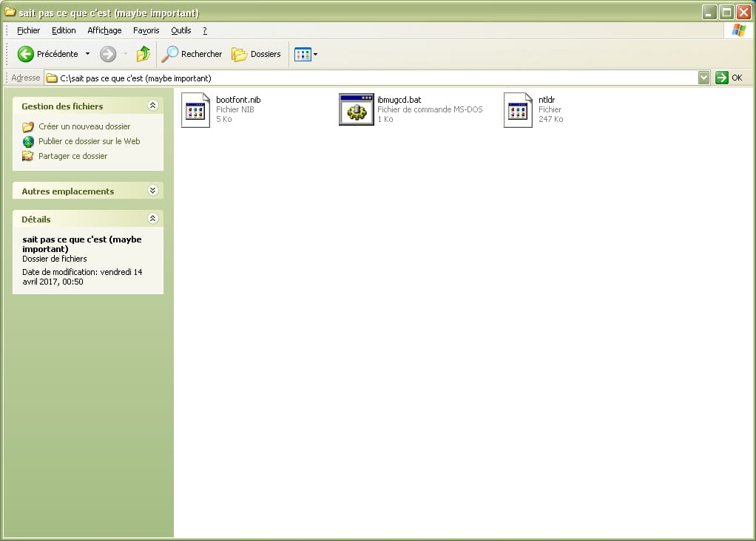
Task: Toggle the Dossiers folder pane
Action: tap(256, 54)
